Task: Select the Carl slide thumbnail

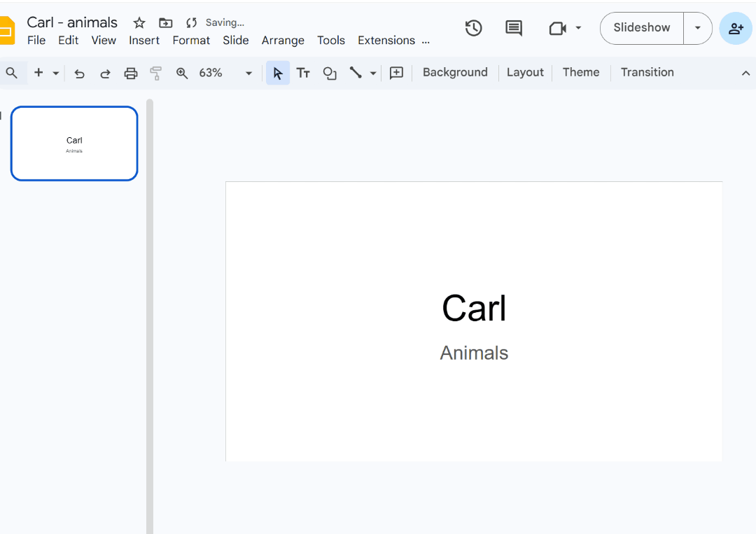Action: (74, 143)
